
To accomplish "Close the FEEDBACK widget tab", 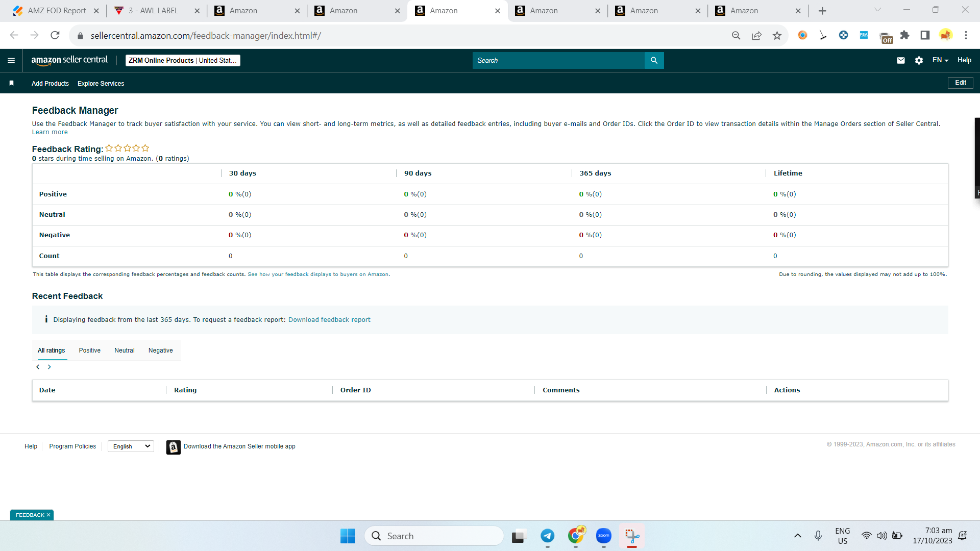I will (48, 515).
